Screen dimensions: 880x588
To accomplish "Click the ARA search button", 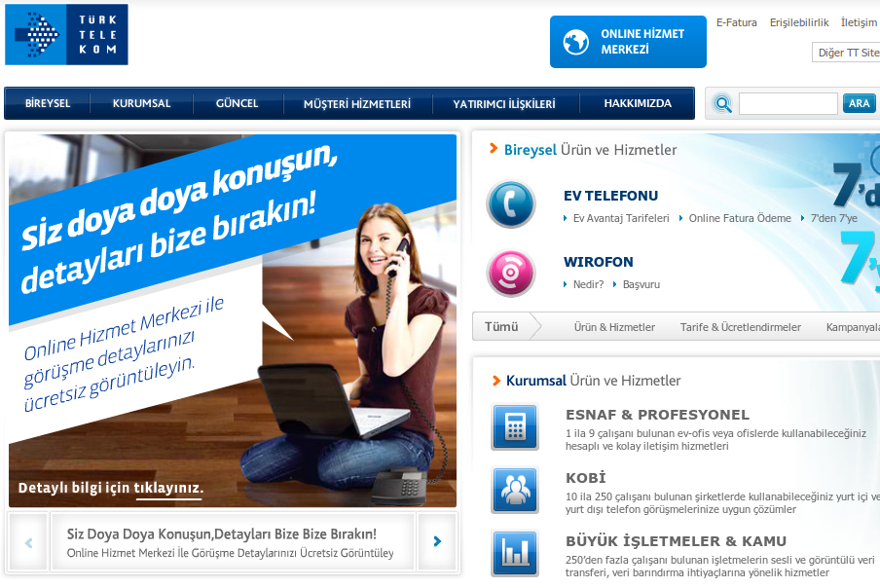I will pos(860,103).
